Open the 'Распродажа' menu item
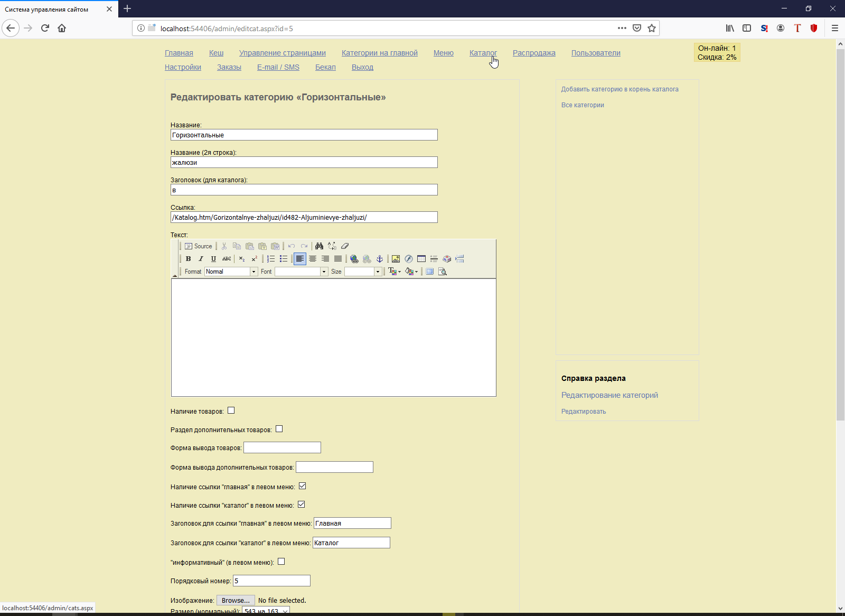 534,53
